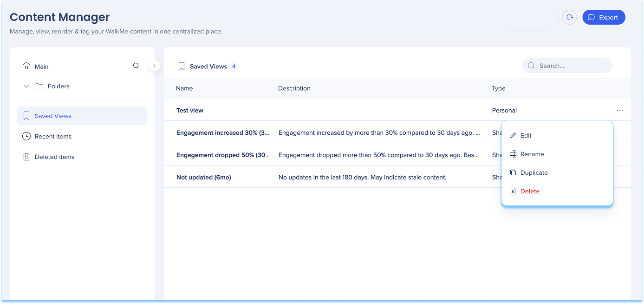Collapse the sidebar with the arrow button
The image size is (644, 304).
click(x=155, y=66)
